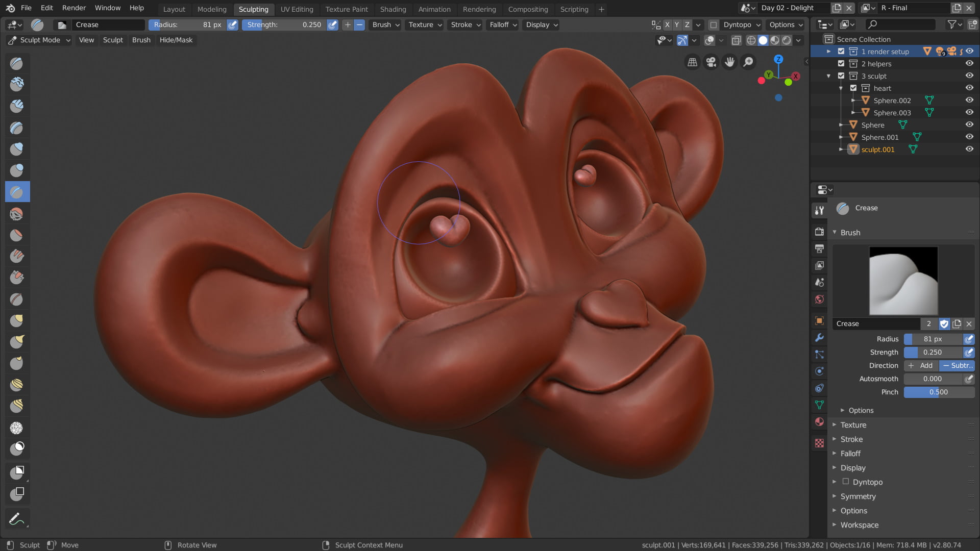Enable the Subtract direction for Crease
980x551 pixels.
[957, 365]
